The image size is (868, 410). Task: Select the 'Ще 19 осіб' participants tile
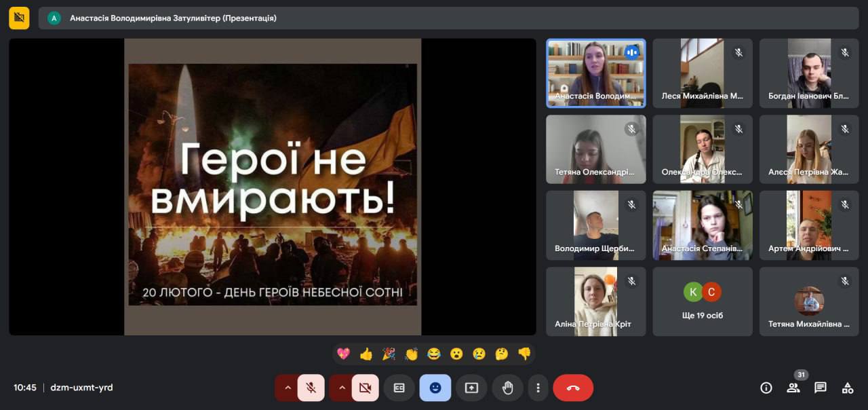703,301
